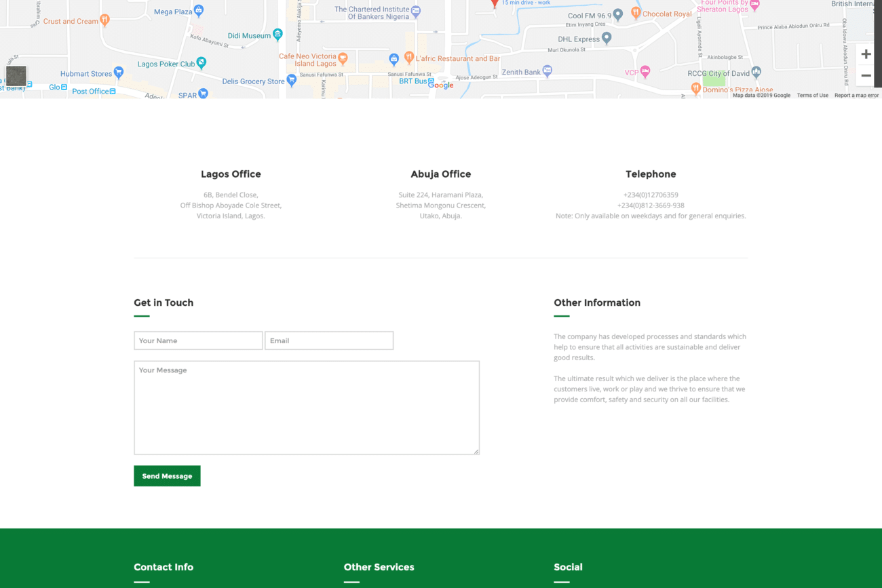Click the Didi Museum map marker
This screenshot has height=588, width=882.
point(277,34)
